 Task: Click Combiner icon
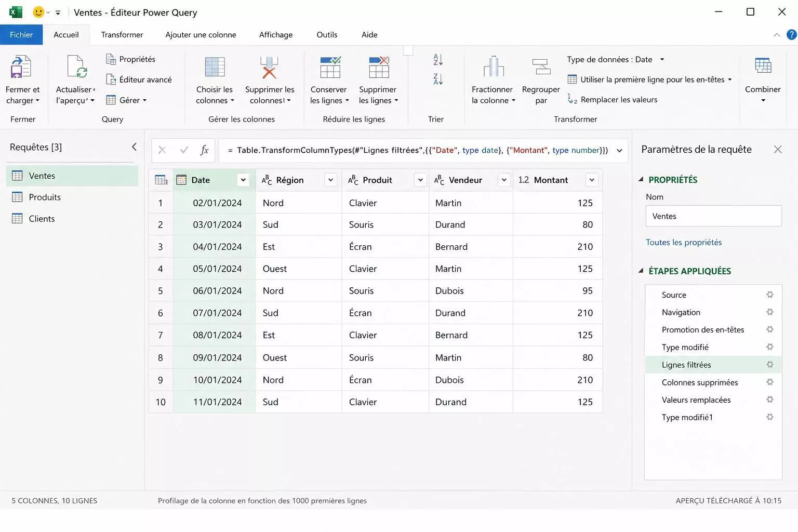pos(763,66)
